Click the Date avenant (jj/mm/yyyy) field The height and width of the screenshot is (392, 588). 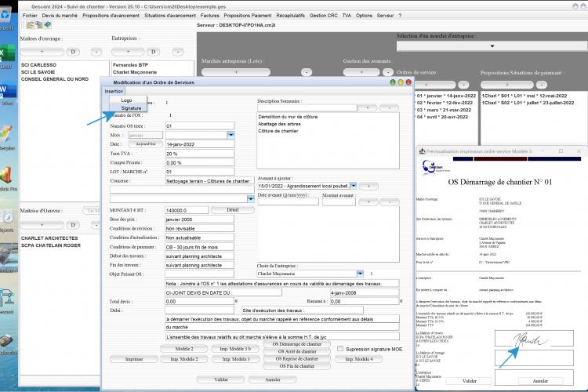click(x=289, y=201)
